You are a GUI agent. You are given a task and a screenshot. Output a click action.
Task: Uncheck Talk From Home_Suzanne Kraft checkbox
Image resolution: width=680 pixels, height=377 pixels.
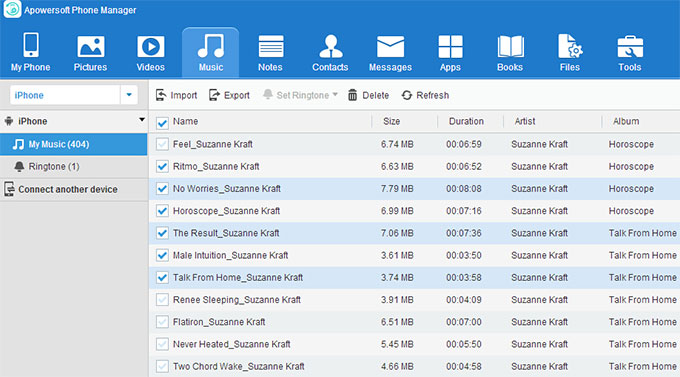click(x=162, y=278)
